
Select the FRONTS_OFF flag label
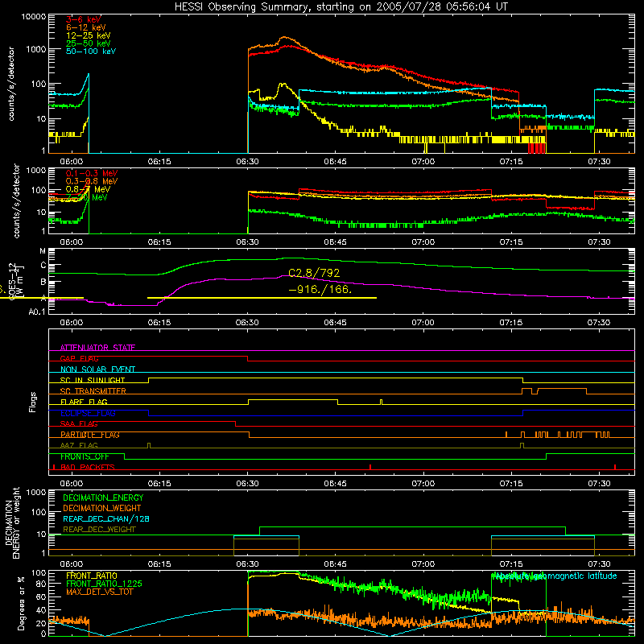click(x=85, y=456)
